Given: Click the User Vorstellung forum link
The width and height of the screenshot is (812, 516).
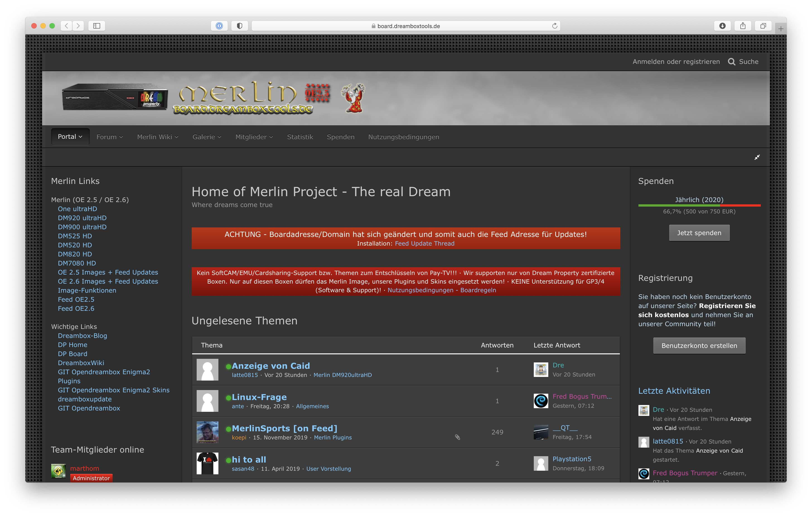Looking at the screenshot, I should [x=329, y=469].
